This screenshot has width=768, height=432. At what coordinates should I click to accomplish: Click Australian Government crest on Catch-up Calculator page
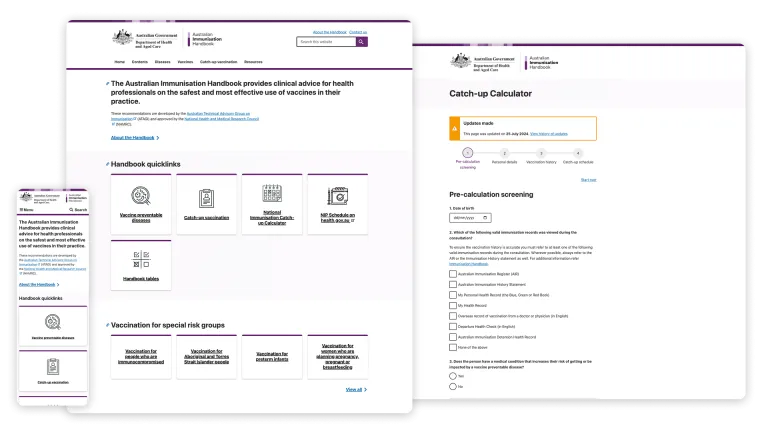(460, 61)
